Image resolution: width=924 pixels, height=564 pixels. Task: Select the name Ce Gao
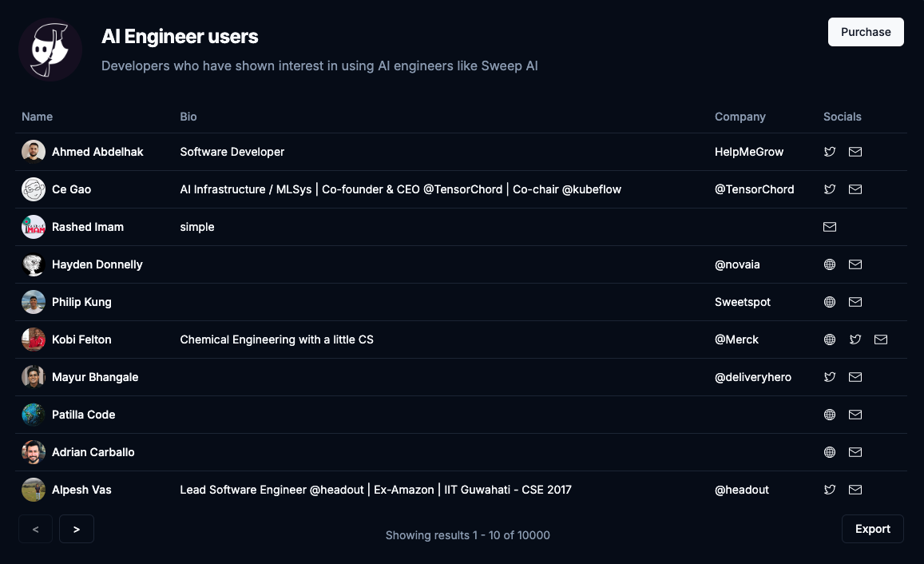(x=71, y=189)
